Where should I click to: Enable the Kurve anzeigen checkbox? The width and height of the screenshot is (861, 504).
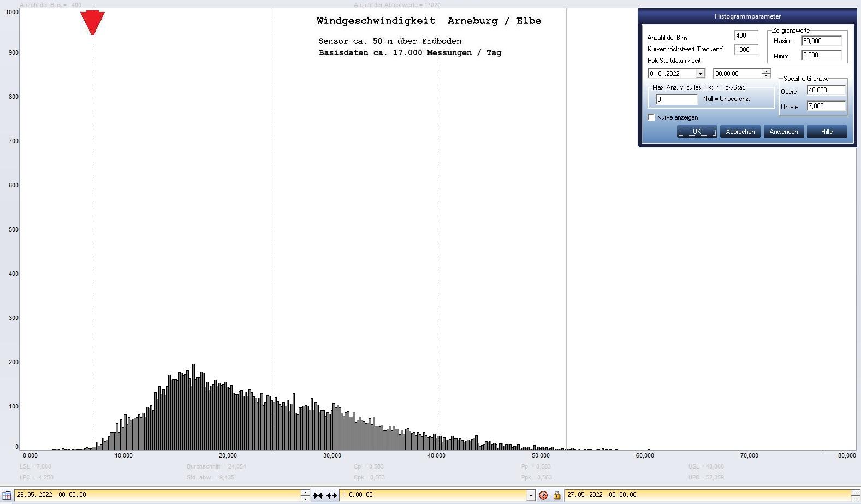point(651,117)
